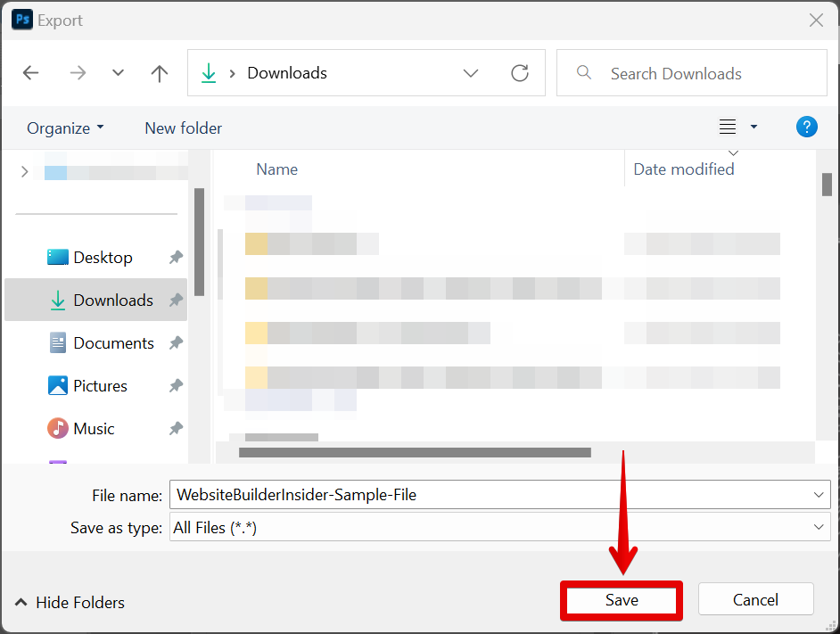Click the Save button
The width and height of the screenshot is (840, 634).
622,600
